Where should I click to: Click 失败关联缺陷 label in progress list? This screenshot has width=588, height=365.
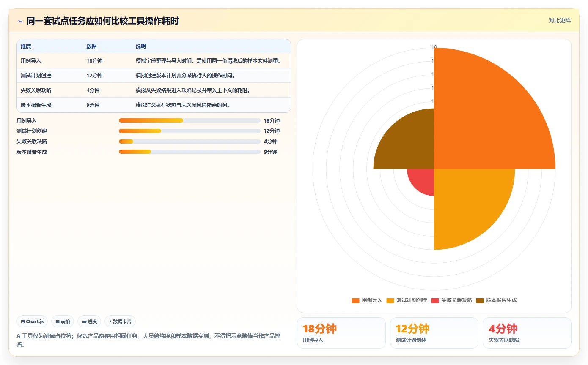[32, 142]
